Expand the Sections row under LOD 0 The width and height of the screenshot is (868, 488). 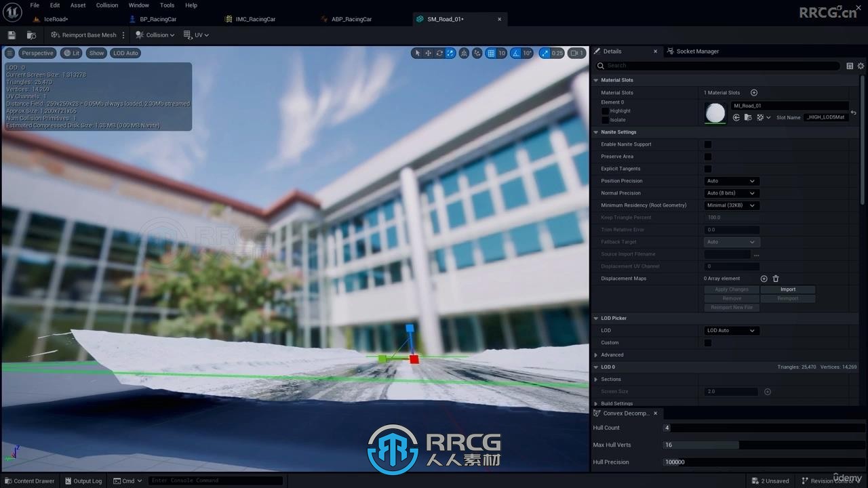(596, 380)
